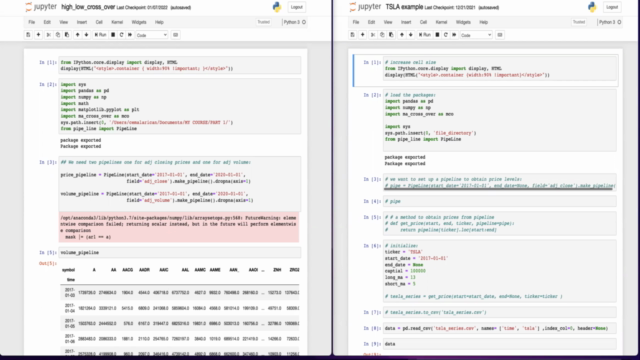
Task: Click the Jupyter logo in TSLA example window
Action: click(365, 7)
